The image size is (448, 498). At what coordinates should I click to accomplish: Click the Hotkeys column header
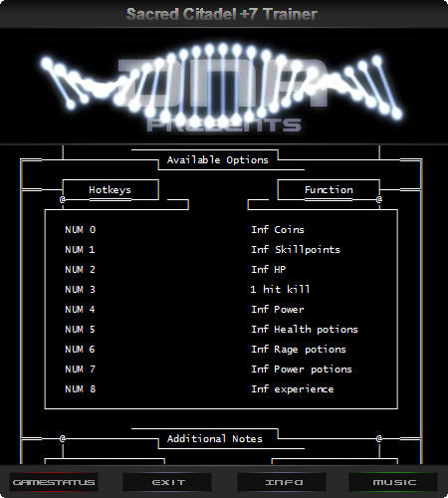click(110, 190)
